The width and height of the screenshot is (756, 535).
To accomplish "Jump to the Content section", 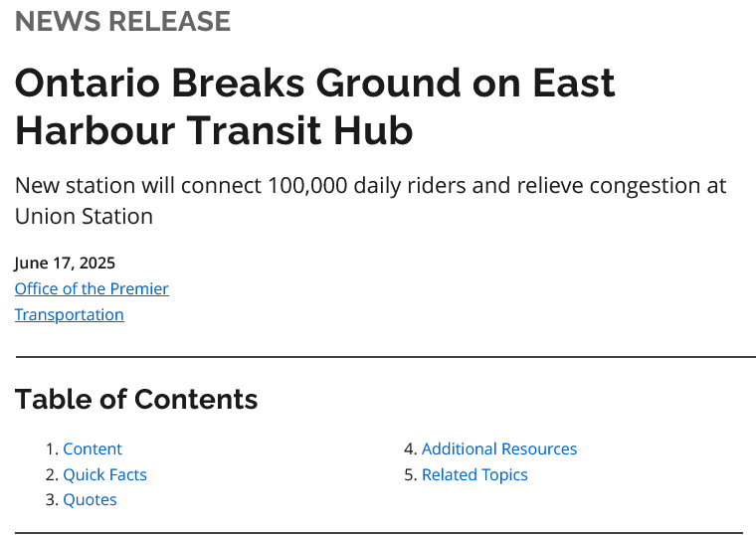I will (93, 448).
